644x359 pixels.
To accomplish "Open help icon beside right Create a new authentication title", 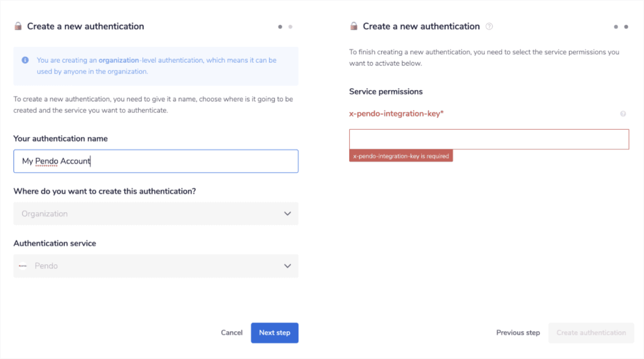I will [489, 26].
